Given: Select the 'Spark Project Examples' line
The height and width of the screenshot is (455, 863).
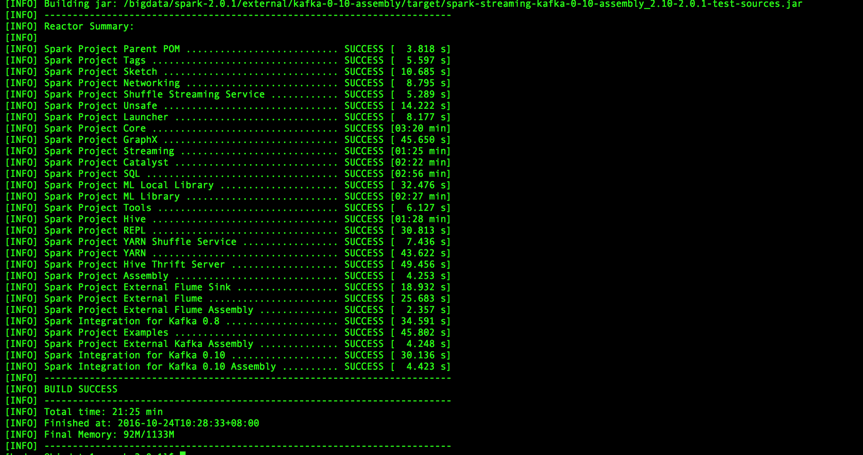Looking at the screenshot, I should (x=228, y=332).
